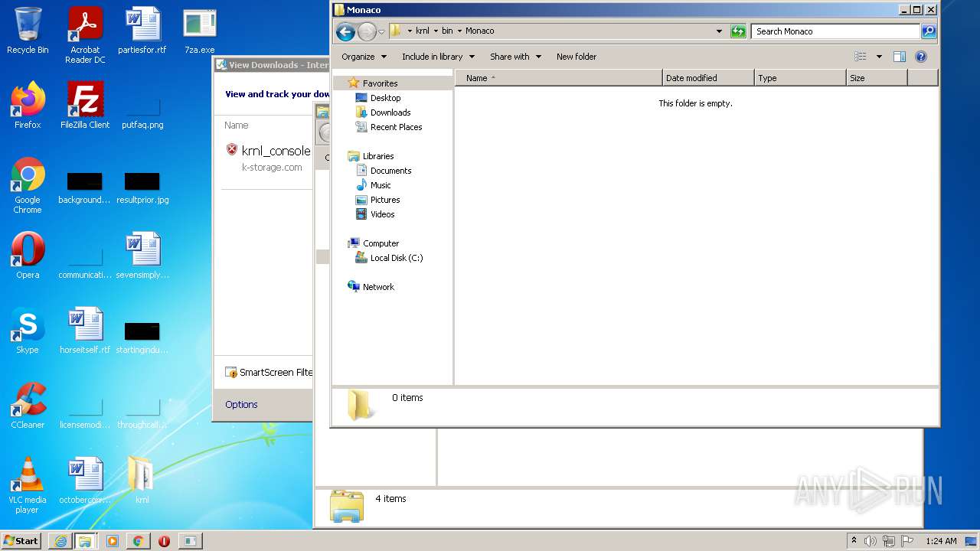This screenshot has height=551, width=980.
Task: Sort by Date modified column
Action: point(708,77)
